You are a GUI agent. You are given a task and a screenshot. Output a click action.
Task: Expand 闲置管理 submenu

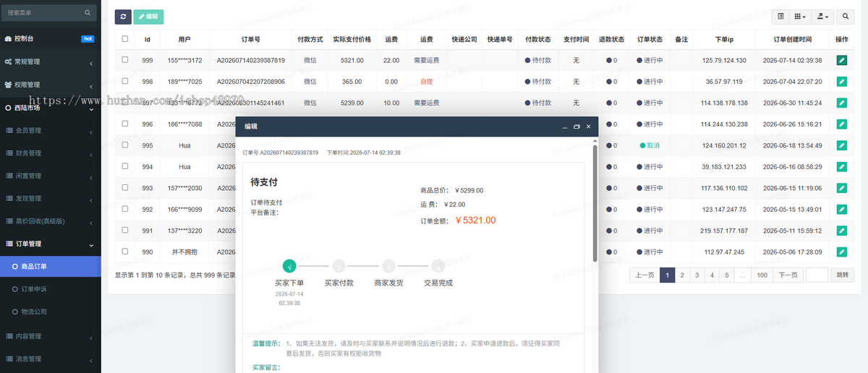coord(51,176)
